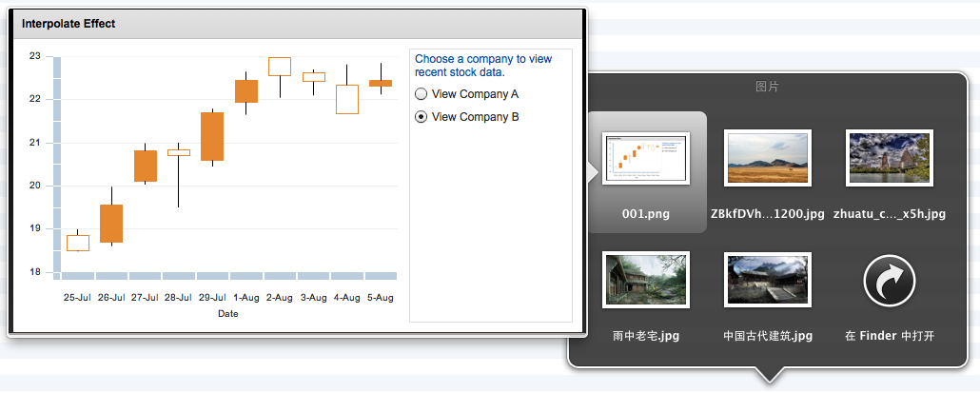Viewport: 980px width, 393px height.
Task: Click the Interpolate Effect panel title
Action: 69,24
